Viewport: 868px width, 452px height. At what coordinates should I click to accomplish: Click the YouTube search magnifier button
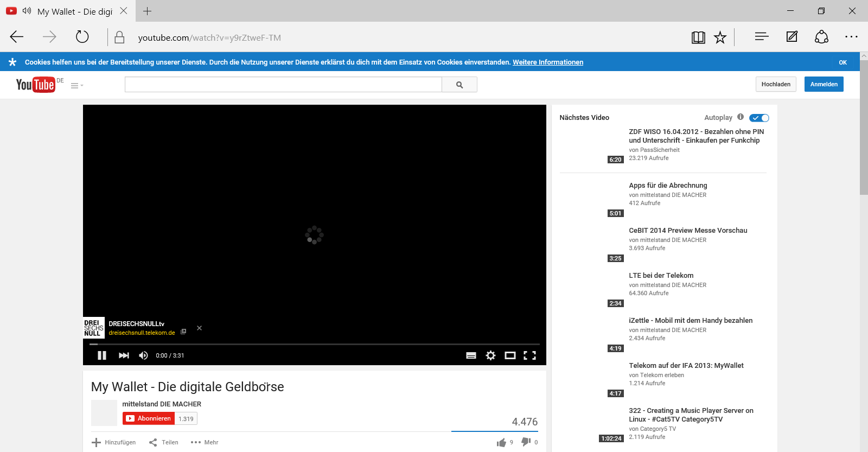tap(459, 85)
